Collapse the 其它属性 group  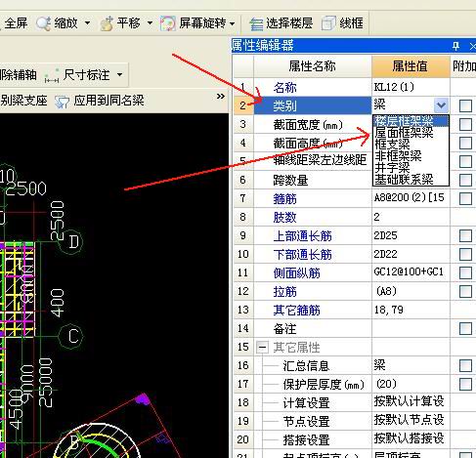coord(262,347)
